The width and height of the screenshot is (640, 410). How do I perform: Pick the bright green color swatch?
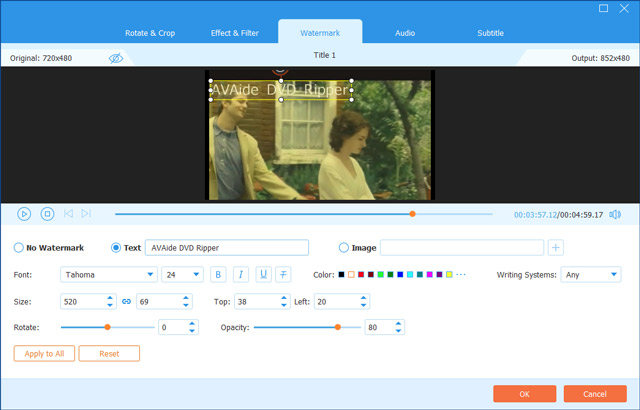click(x=380, y=275)
